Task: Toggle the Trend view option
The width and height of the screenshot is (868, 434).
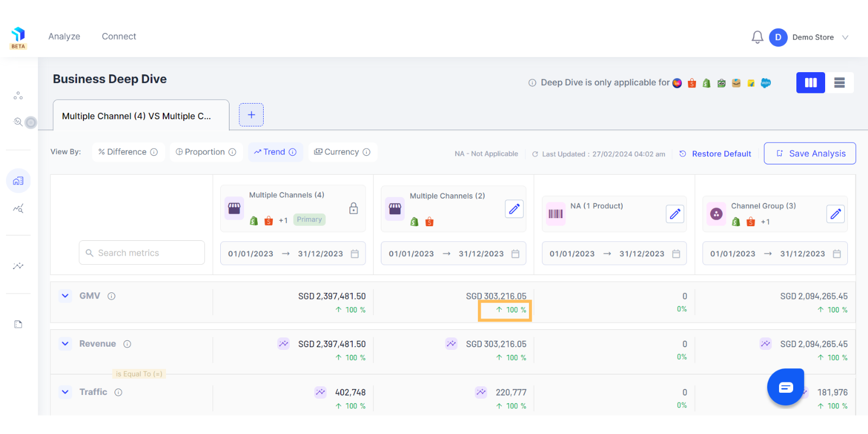Action: [275, 152]
